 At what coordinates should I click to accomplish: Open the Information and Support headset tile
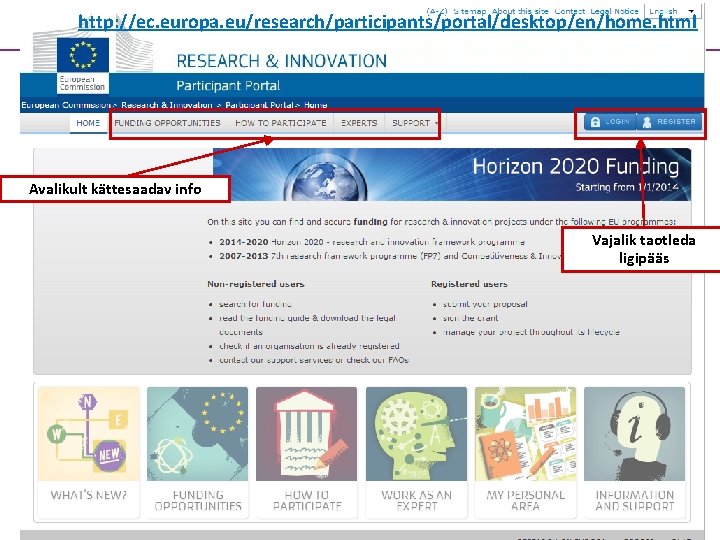pyautogui.click(x=634, y=433)
